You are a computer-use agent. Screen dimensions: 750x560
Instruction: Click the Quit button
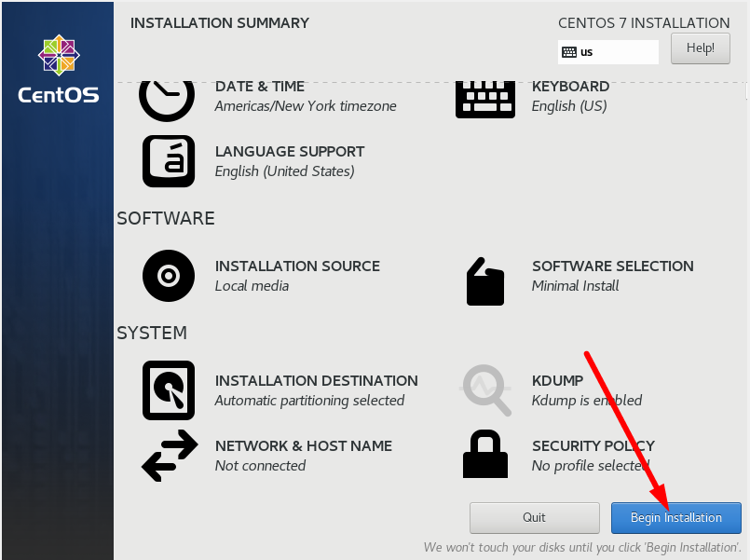pyautogui.click(x=534, y=517)
